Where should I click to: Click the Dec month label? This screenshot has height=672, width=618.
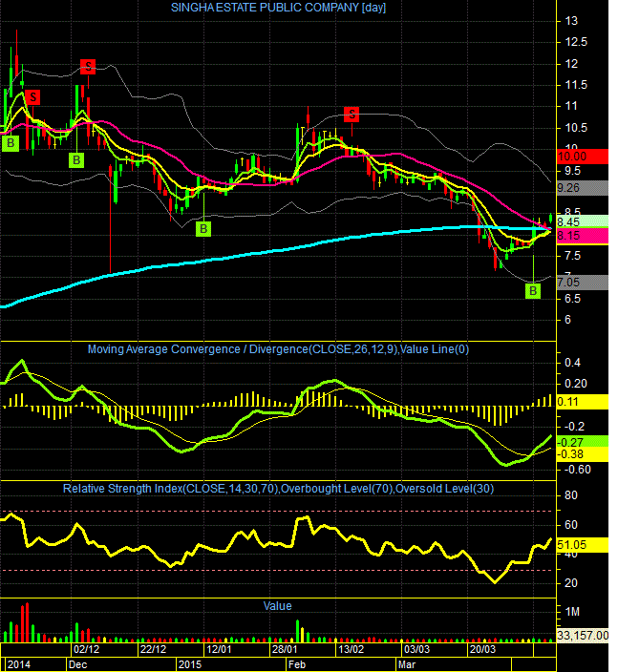pos(77,664)
